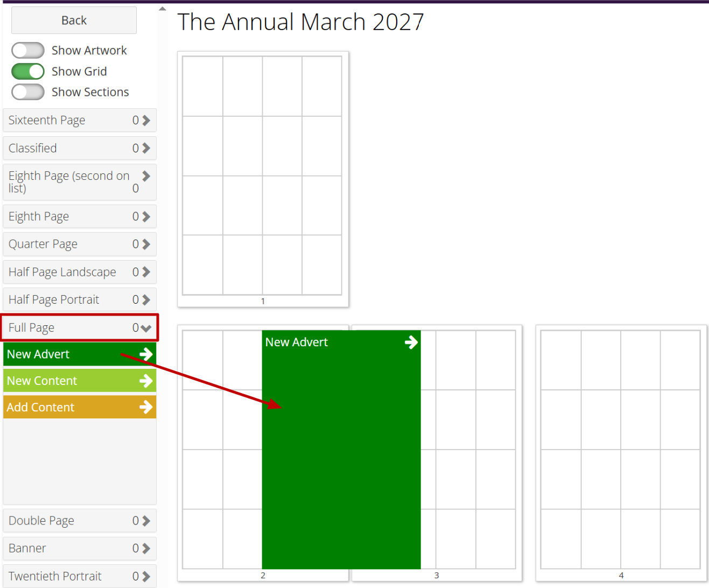Select page 4 thumbnail grid
The width and height of the screenshot is (709, 588).
coord(620,450)
